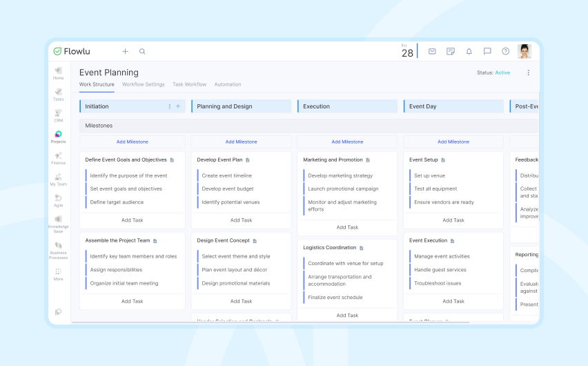Open the CRM sidebar section
This screenshot has height=366, width=588.
pyautogui.click(x=58, y=115)
